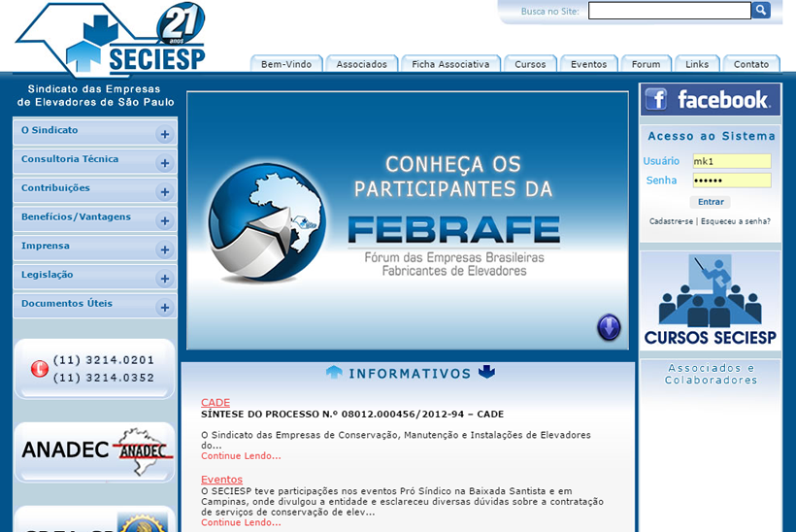Click the Acesso ao Sistema heading
Image resolution: width=796 pixels, height=532 pixels.
point(712,136)
